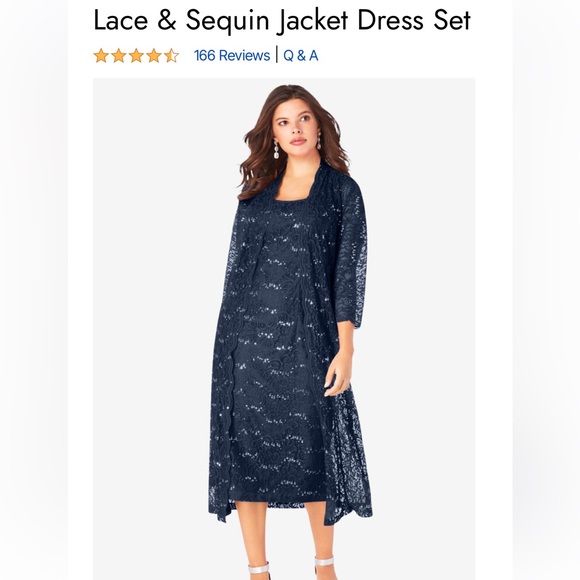
Task: Open the Q & A link
Action: (x=300, y=55)
